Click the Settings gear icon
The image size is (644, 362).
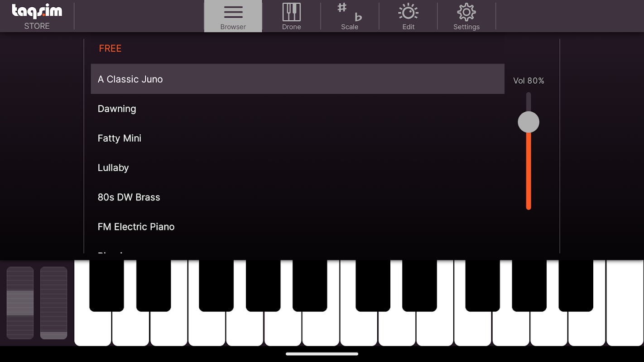click(466, 12)
